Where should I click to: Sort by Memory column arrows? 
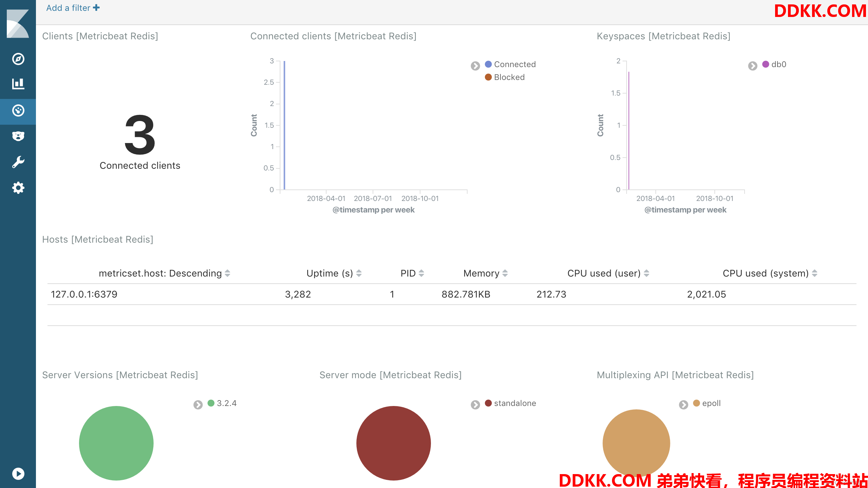(505, 273)
